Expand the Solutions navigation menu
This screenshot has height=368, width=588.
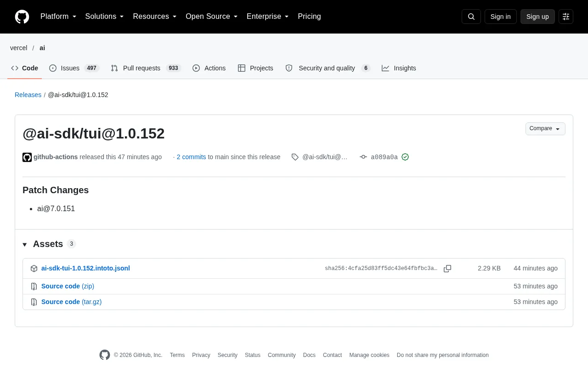(105, 17)
